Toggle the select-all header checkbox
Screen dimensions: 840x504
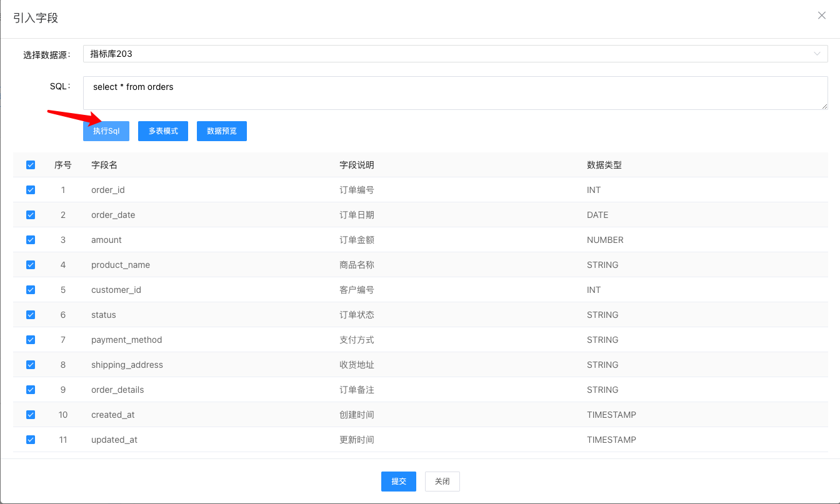[x=31, y=165]
